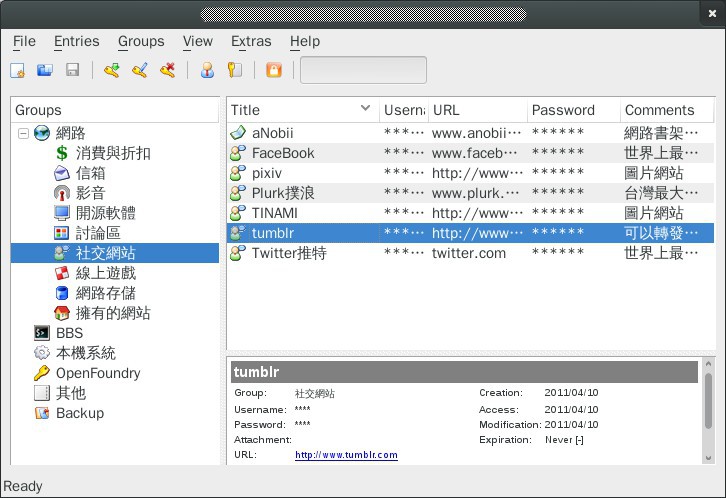This screenshot has height=498, width=726.
Task: Select the 社交網站 group in tree
Action: coord(115,253)
